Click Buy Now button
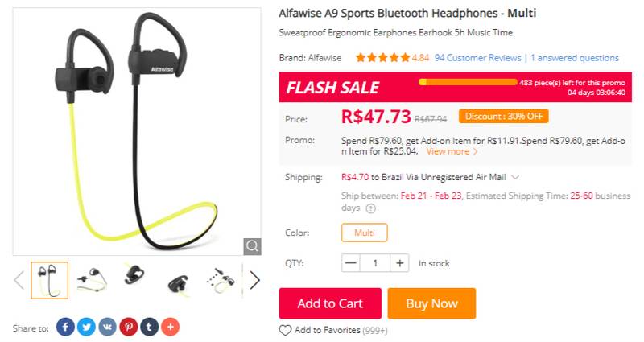The width and height of the screenshot is (644, 342). coord(431,303)
